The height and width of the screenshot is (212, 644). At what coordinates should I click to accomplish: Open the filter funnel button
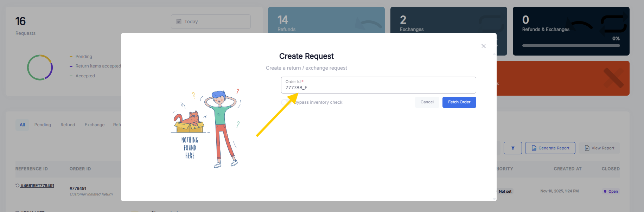click(x=513, y=148)
